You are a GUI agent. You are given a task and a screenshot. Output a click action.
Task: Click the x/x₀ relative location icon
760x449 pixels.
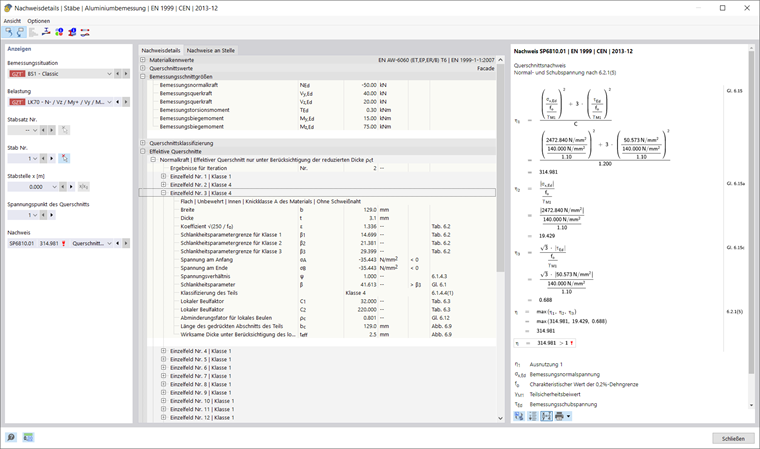click(x=83, y=187)
